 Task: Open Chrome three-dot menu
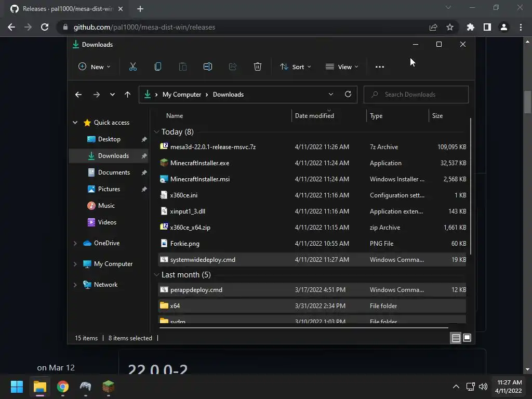521,27
